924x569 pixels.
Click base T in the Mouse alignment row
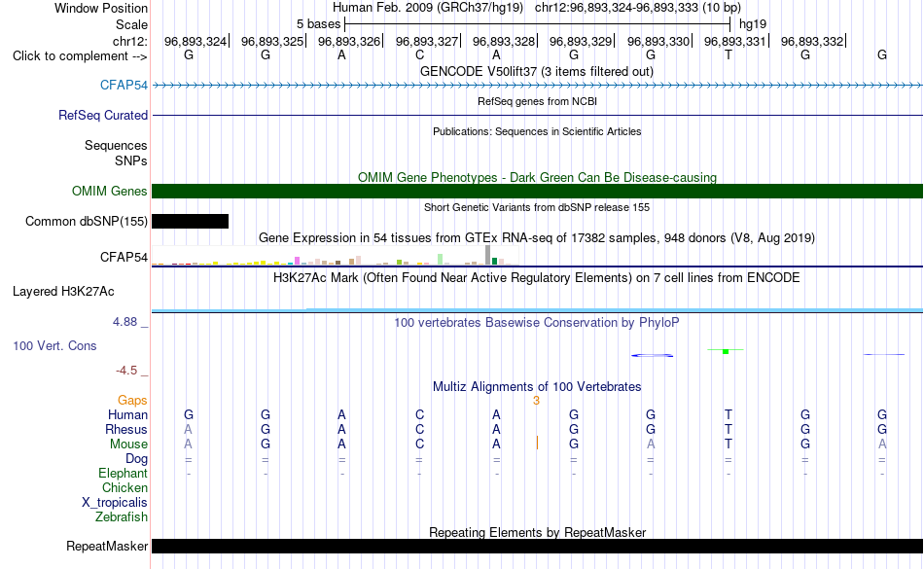click(729, 445)
